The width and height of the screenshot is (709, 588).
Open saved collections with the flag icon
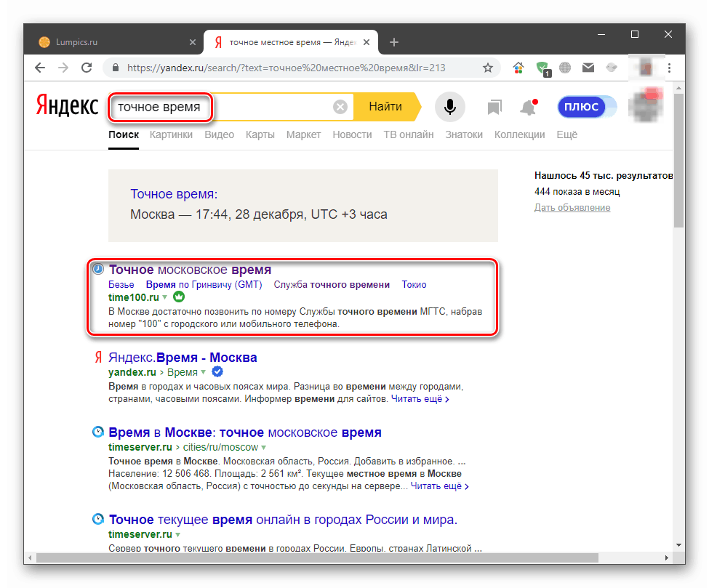494,106
